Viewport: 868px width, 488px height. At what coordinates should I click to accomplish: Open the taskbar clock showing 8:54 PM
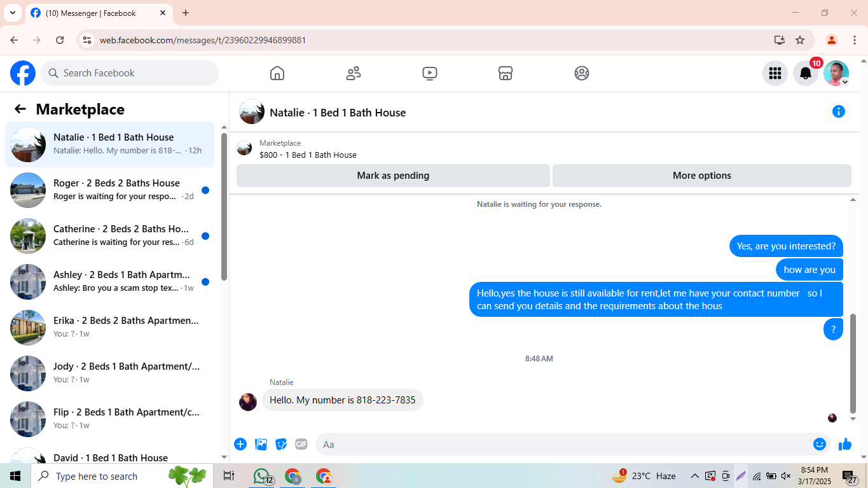coord(815,476)
